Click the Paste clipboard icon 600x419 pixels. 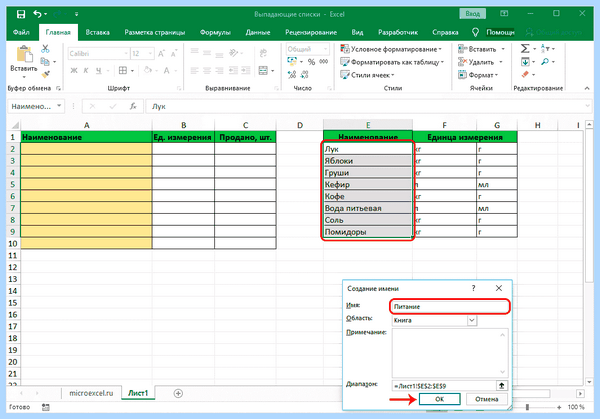coord(24,54)
